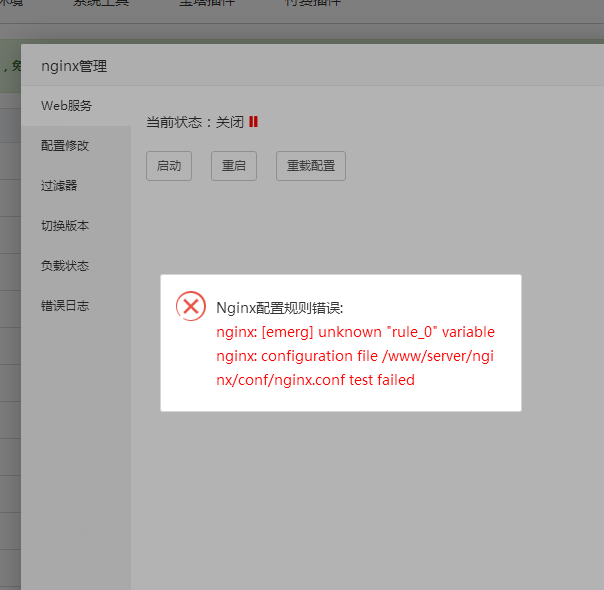This screenshot has width=604, height=590.
Task: Click the nginx.conf test failed line
Action: [x=315, y=380]
